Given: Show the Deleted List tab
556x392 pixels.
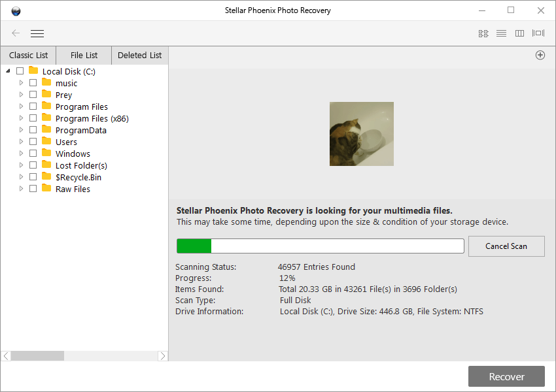Looking at the screenshot, I should tap(140, 56).
